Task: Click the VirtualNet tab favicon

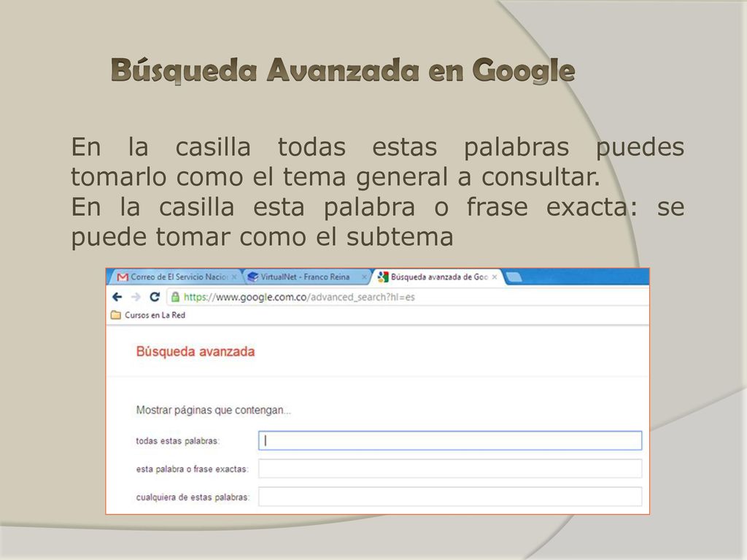Action: (x=253, y=276)
